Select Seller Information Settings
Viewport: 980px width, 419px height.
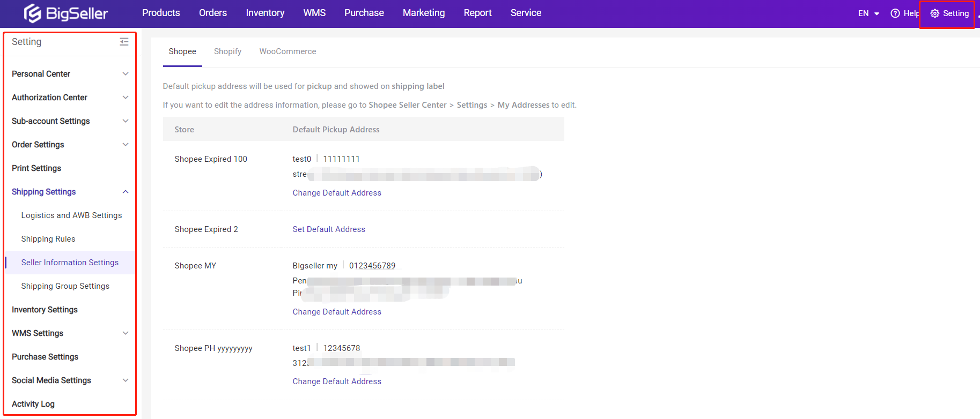coord(70,263)
